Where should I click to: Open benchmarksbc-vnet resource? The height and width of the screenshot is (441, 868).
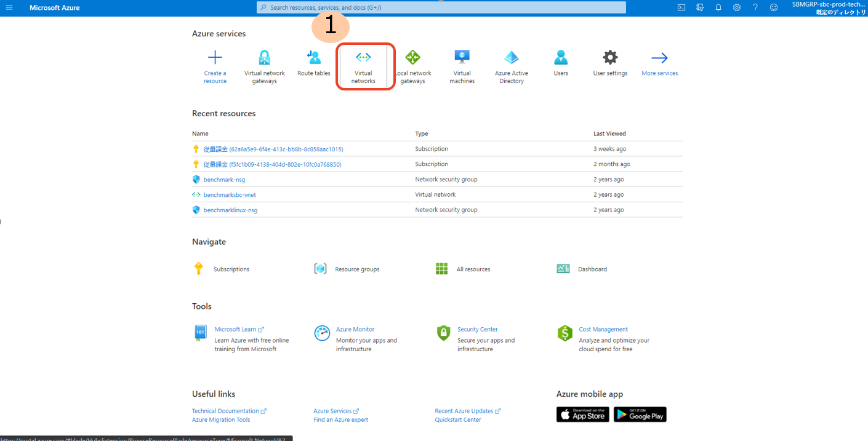click(230, 195)
